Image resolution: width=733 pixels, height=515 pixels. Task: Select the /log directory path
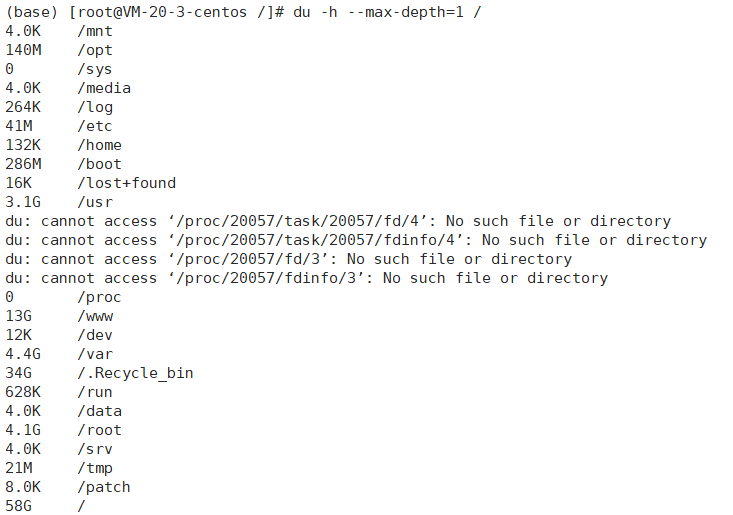click(x=95, y=107)
